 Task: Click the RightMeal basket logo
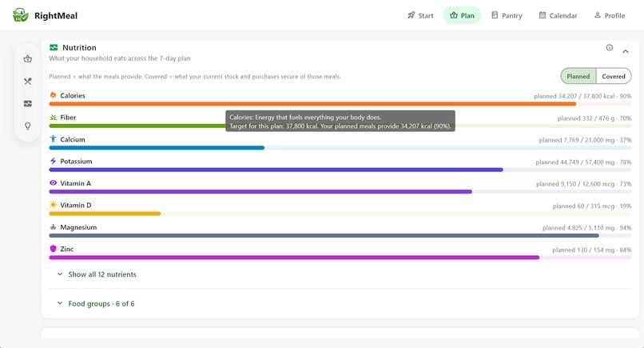pyautogui.click(x=20, y=15)
